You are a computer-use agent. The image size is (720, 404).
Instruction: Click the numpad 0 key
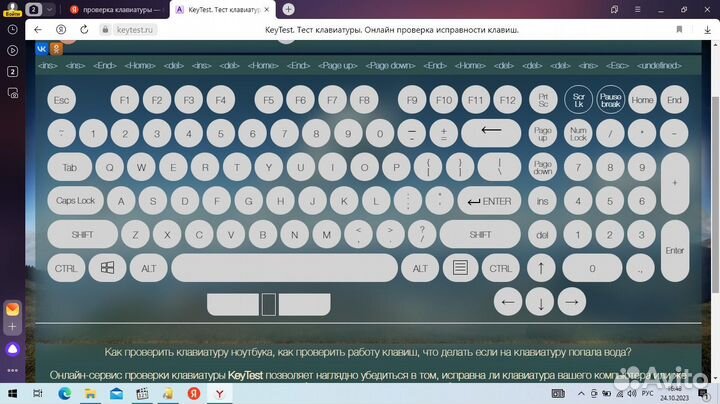coord(592,268)
